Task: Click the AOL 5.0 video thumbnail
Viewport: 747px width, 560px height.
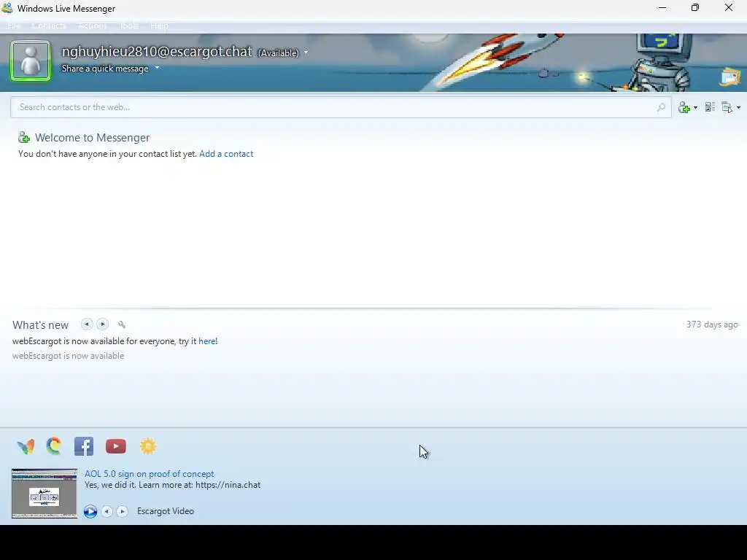Action: coord(44,494)
